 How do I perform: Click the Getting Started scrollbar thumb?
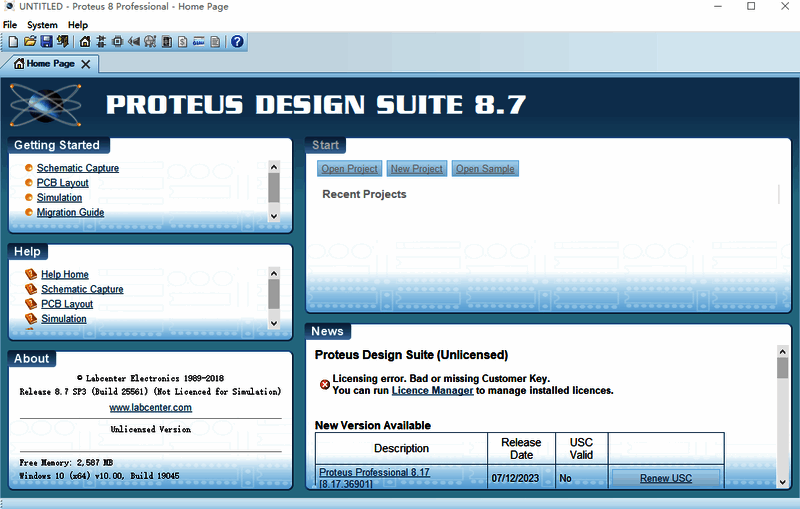[x=274, y=188]
